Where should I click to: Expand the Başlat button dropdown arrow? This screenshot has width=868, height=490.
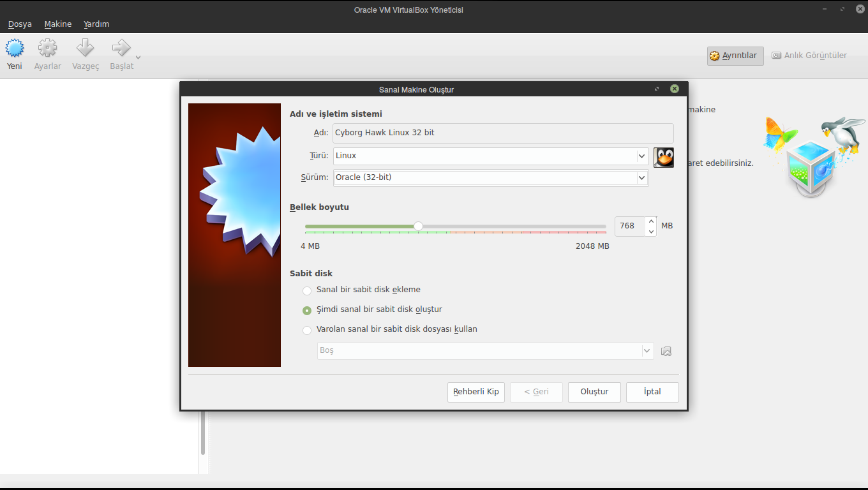(x=138, y=57)
